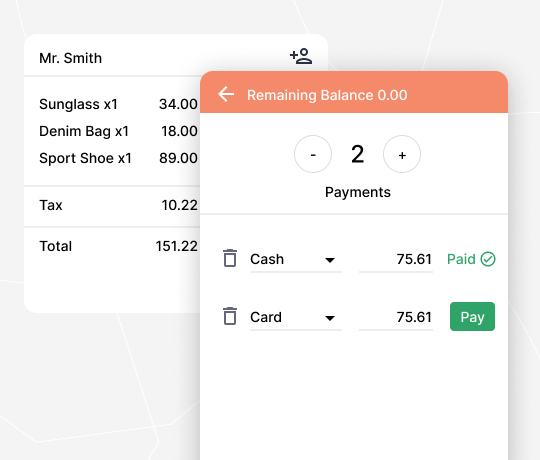Click the Paid checkmark icon
Image resolution: width=540 pixels, height=460 pixels.
tap(488, 259)
